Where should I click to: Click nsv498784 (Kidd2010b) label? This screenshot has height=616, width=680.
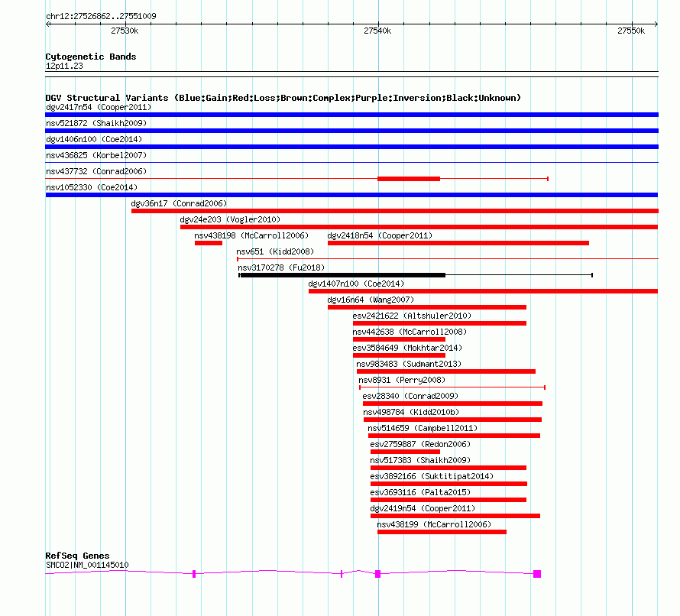coord(411,412)
